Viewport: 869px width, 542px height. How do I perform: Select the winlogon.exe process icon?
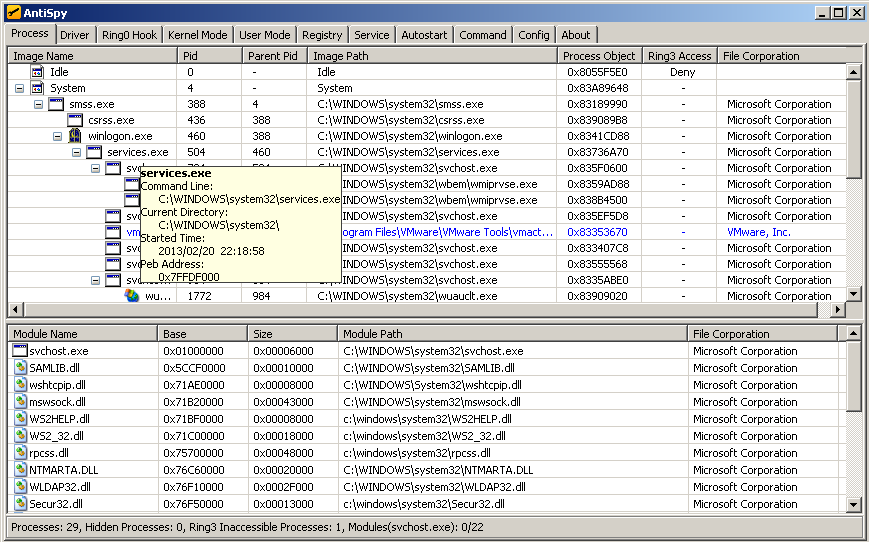coord(75,136)
